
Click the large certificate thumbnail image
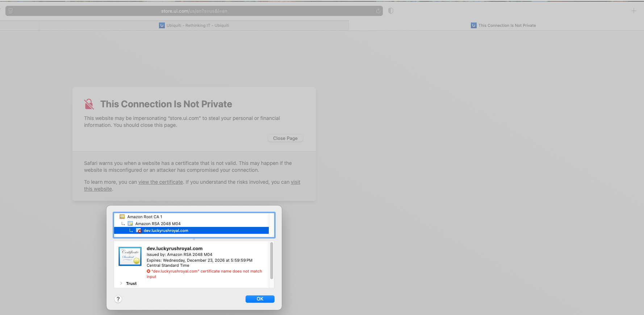130,256
